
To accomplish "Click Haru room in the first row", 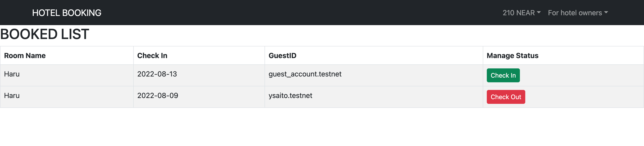I will coord(67,75).
